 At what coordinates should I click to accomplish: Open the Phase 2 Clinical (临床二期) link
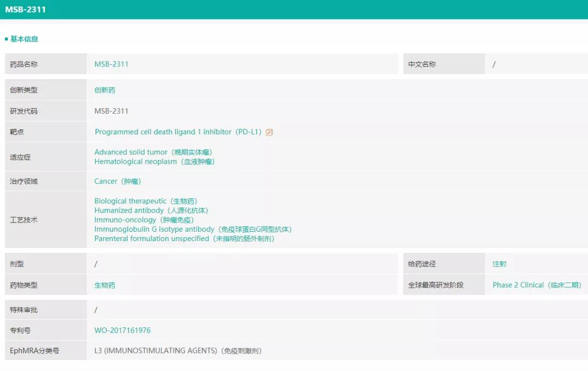click(x=537, y=285)
